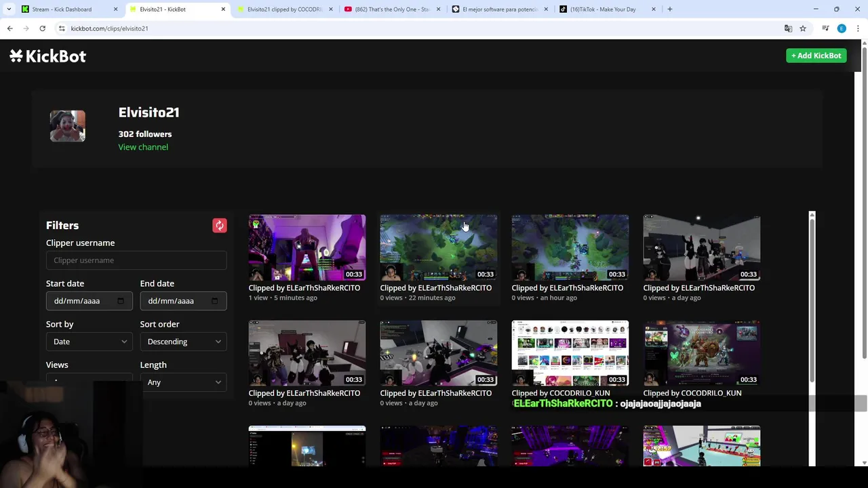
Task: Open the Start date calendar picker icon
Action: click(121, 301)
